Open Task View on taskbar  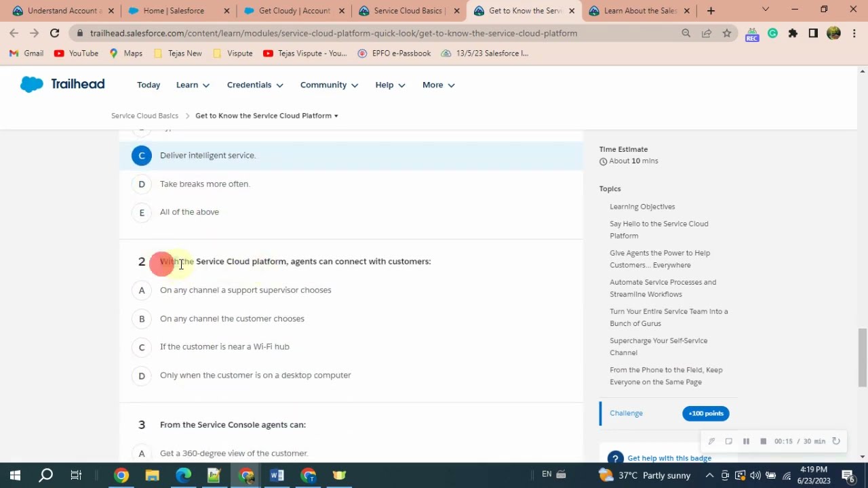pyautogui.click(x=76, y=475)
